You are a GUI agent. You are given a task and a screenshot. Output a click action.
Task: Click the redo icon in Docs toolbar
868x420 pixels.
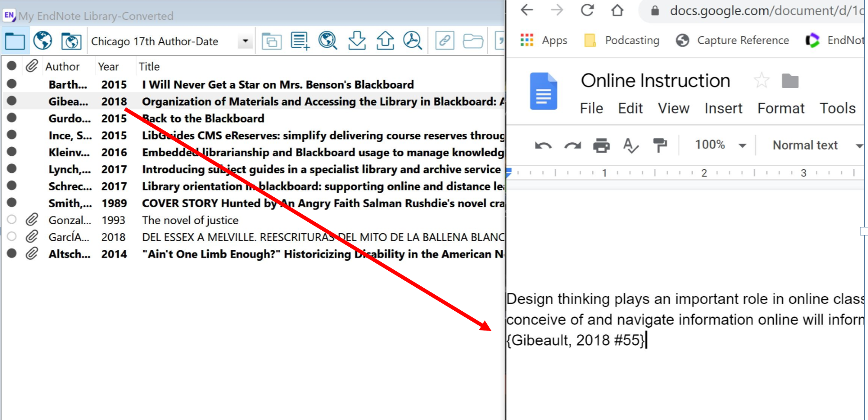[x=573, y=145]
